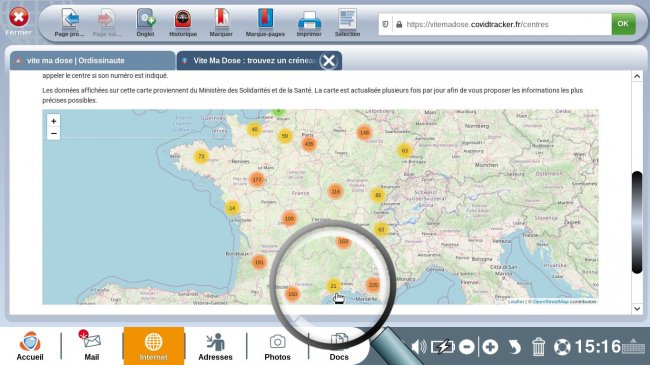Viewport: 650px width, 365px height.
Task: Bookmark page with Marquer icon
Action: tap(221, 23)
